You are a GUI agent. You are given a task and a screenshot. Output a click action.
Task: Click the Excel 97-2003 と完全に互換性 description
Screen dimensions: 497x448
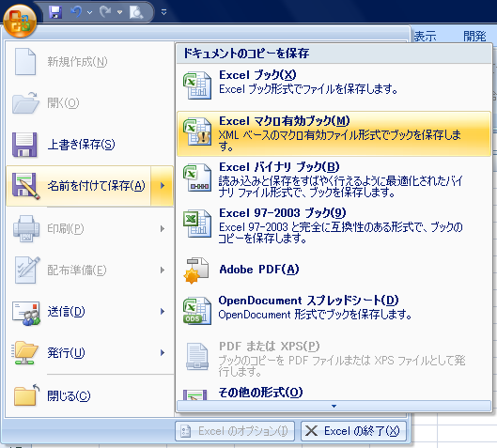pyautogui.click(x=341, y=233)
